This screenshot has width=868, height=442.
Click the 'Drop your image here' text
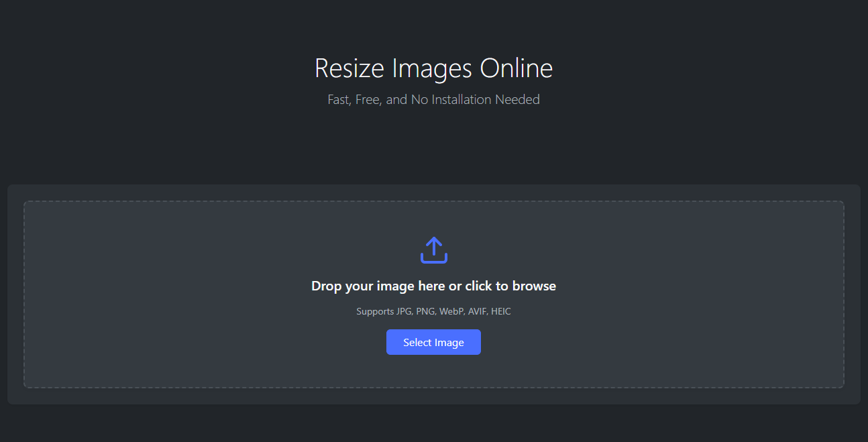click(433, 286)
